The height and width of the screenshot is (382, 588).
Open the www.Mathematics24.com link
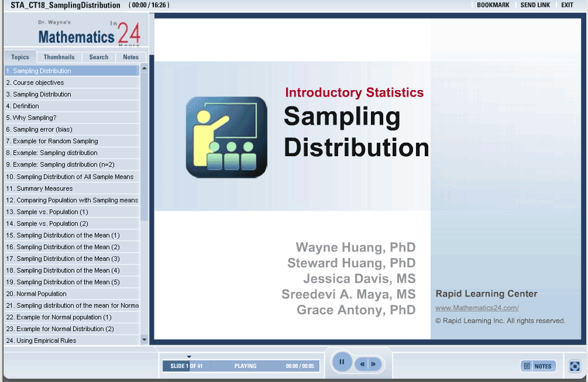click(x=477, y=308)
